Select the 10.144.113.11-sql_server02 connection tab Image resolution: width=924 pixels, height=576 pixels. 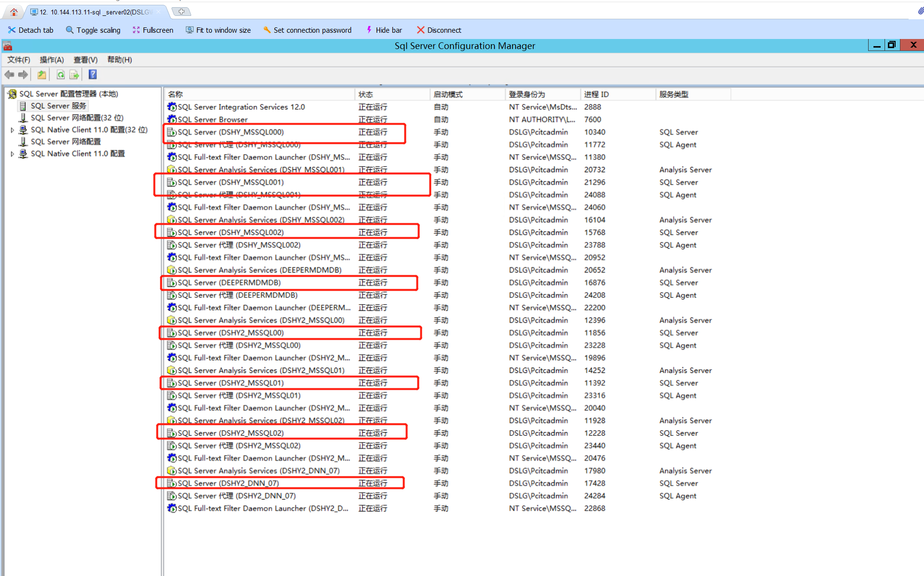[x=96, y=12]
